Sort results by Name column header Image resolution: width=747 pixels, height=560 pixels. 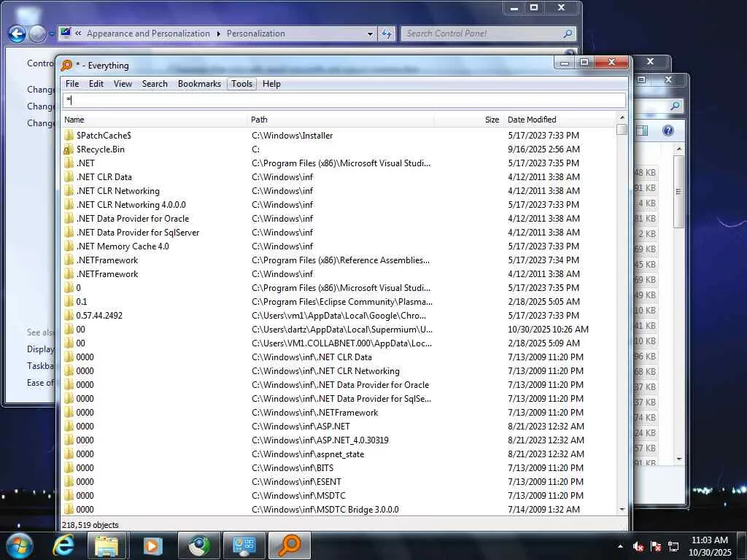pyautogui.click(x=155, y=120)
